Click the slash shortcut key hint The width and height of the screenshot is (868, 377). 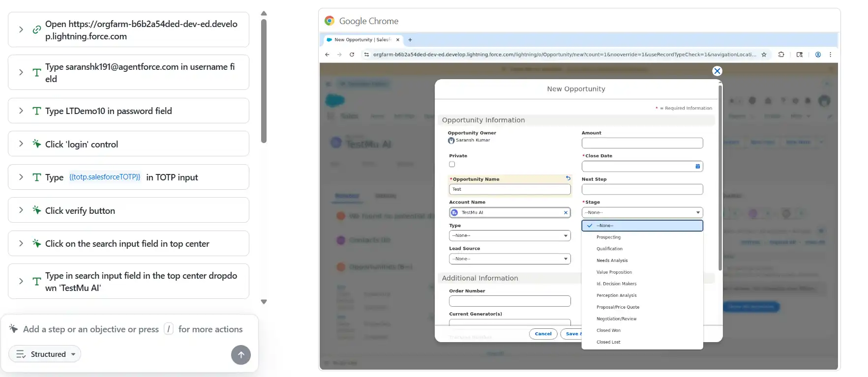tap(169, 329)
